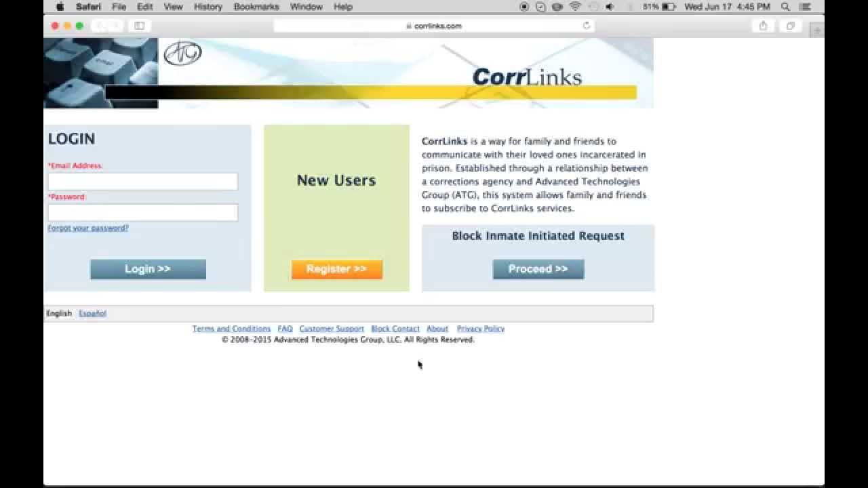The image size is (868, 488).
Task: Click the Email Address input field
Action: 142,181
